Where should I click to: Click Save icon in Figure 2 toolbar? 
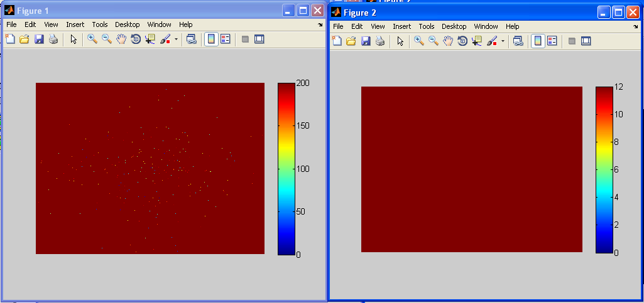click(366, 41)
